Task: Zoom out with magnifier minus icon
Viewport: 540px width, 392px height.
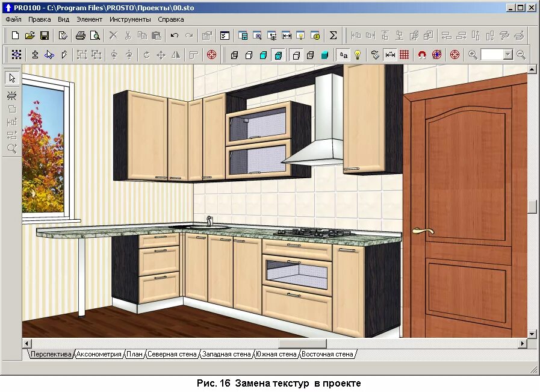Action: 521,54
